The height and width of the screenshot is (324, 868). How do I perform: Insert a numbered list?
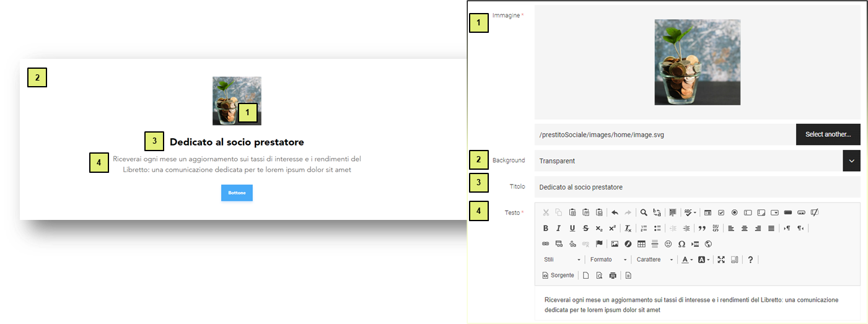[x=644, y=228]
